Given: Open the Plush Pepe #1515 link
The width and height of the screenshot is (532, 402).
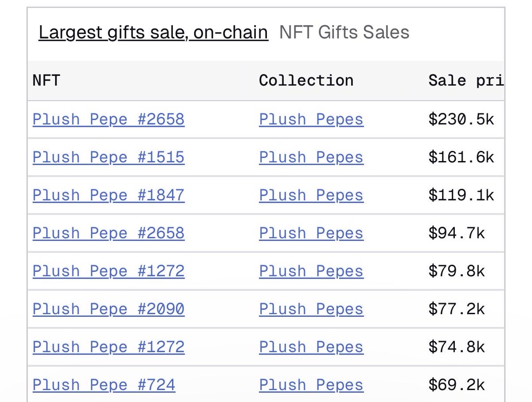Looking at the screenshot, I should pos(109,158).
